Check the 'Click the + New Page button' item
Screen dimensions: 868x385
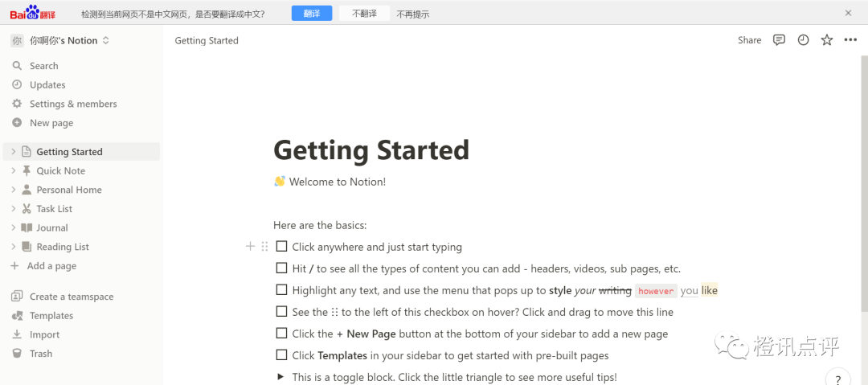(x=282, y=334)
